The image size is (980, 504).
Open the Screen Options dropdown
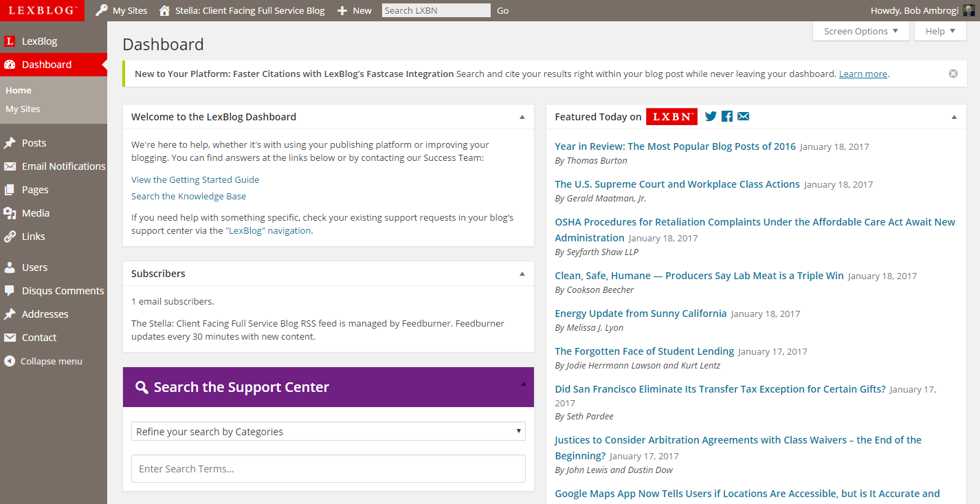click(861, 31)
